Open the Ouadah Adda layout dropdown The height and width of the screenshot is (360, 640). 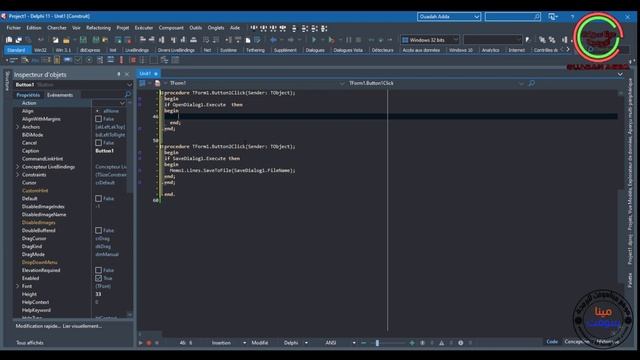[476, 16]
